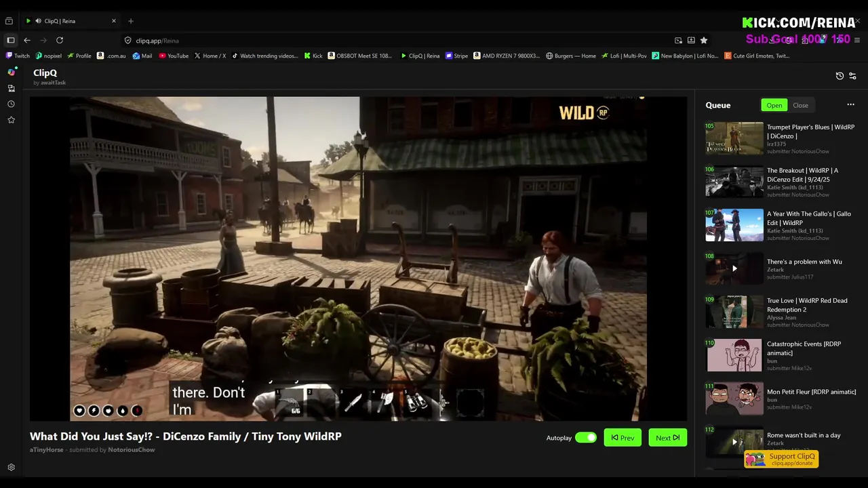Viewport: 868px width, 488px height.
Task: Click the ClipQ logo text in header
Action: pyautogui.click(x=45, y=73)
